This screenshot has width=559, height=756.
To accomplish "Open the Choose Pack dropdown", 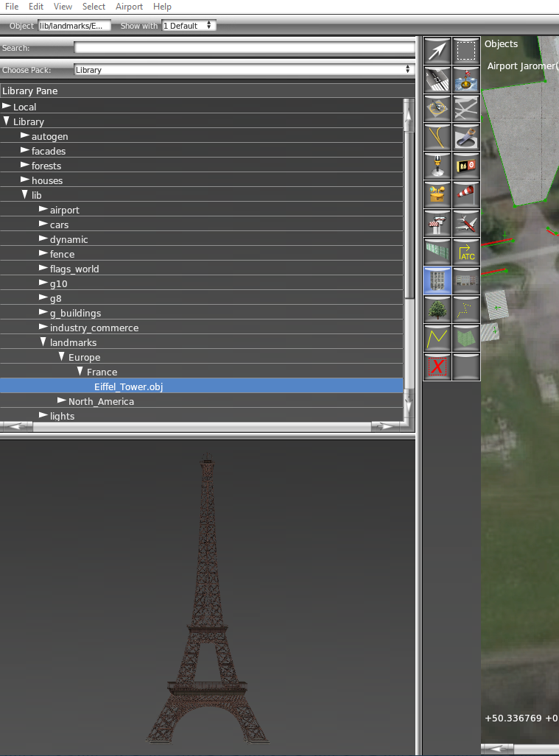I will 244,70.
